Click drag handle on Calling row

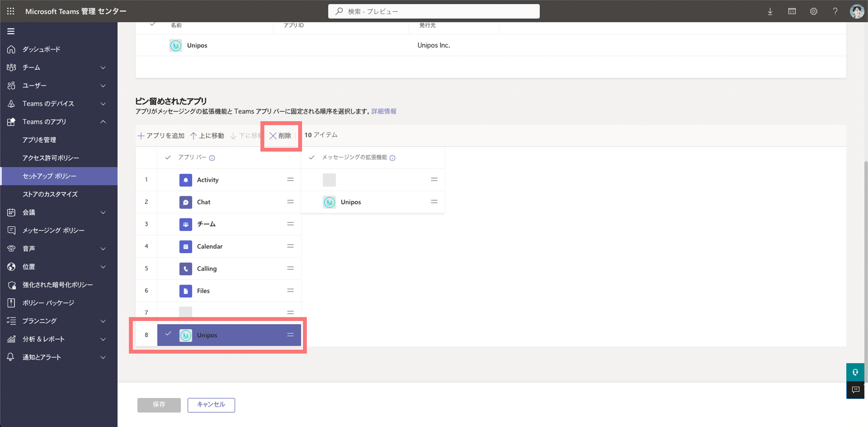(x=290, y=268)
